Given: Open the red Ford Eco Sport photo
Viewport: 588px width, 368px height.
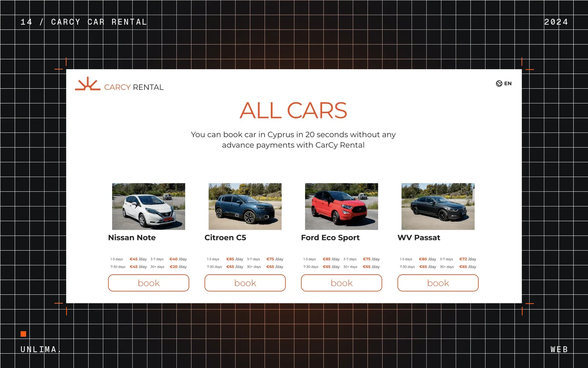Looking at the screenshot, I should click(341, 206).
